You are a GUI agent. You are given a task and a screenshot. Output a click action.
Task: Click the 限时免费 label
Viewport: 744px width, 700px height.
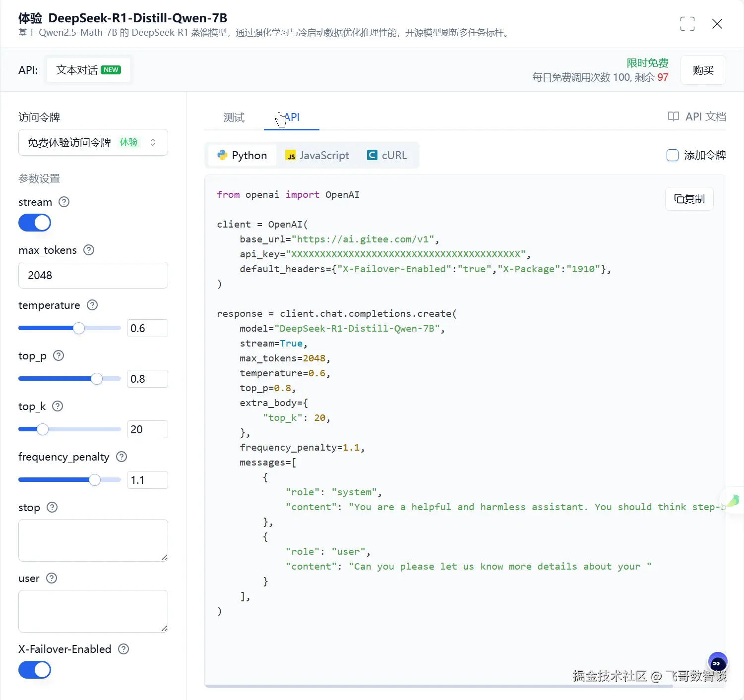point(647,63)
